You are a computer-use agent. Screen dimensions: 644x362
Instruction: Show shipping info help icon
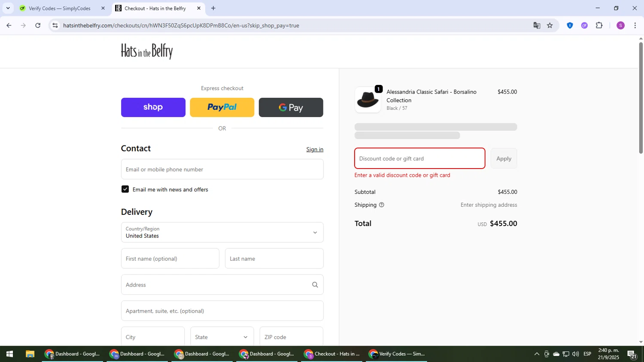pos(382,205)
